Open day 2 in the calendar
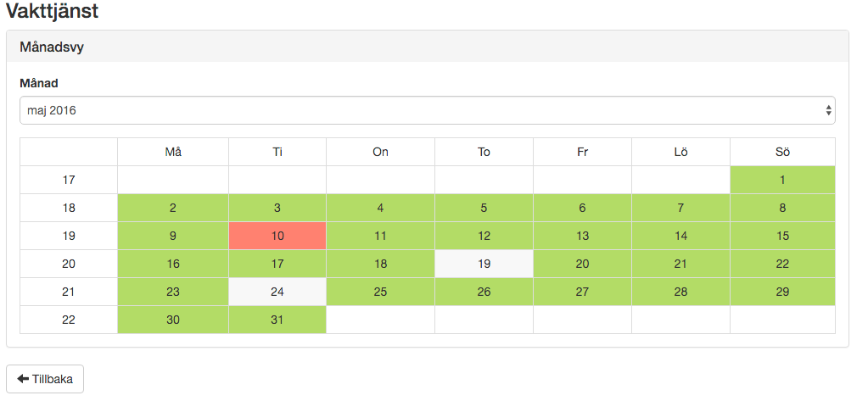The image size is (868, 401). click(173, 208)
